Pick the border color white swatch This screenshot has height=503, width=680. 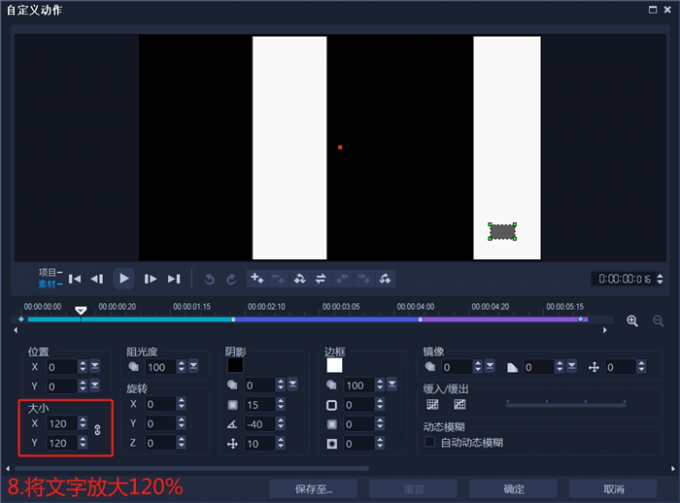(334, 365)
